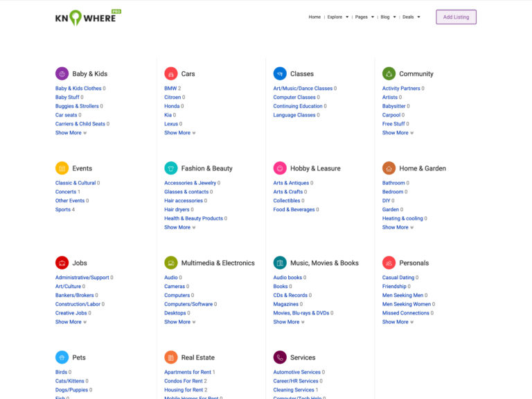Open the Pages dropdown menu

364,17
